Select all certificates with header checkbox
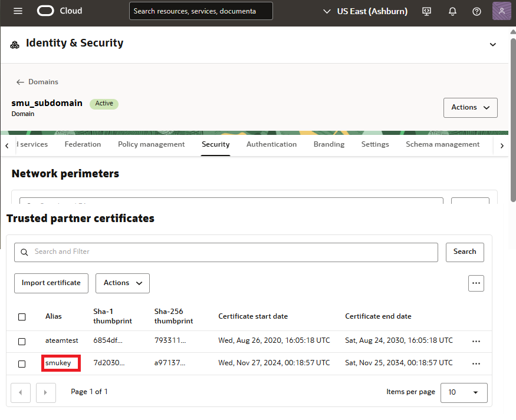516x420 pixels. pyautogui.click(x=22, y=316)
